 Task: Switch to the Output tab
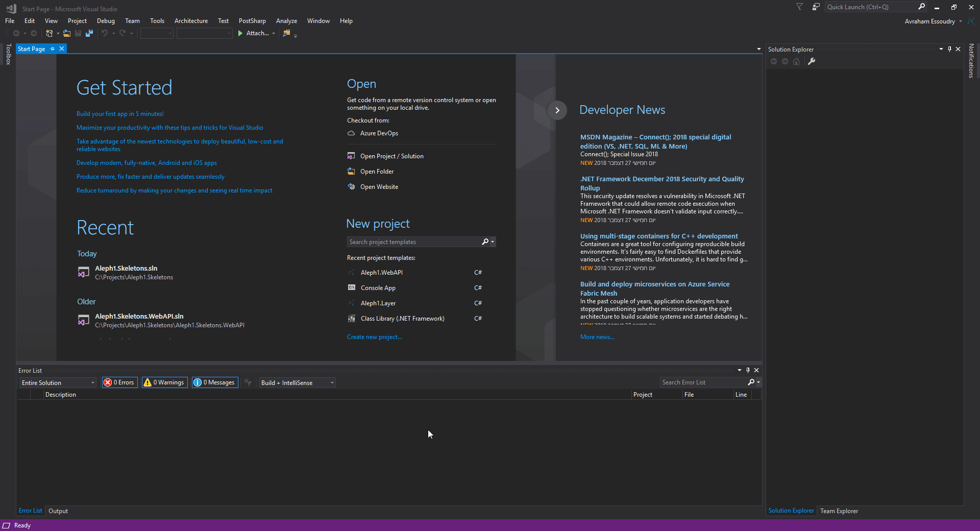pos(58,511)
